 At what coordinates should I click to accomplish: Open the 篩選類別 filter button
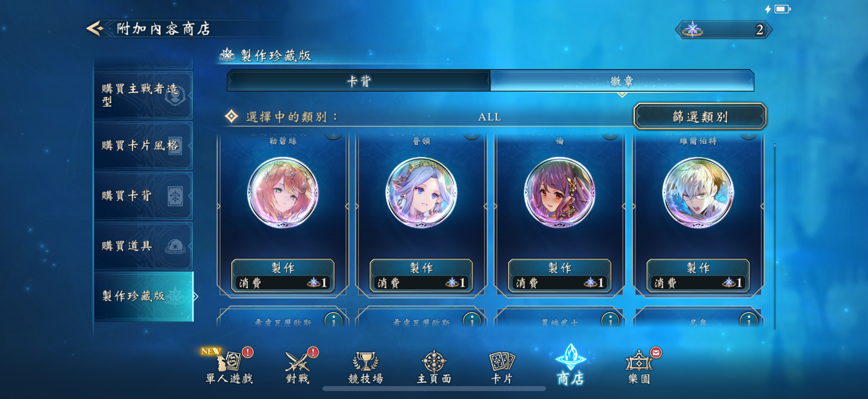[700, 116]
